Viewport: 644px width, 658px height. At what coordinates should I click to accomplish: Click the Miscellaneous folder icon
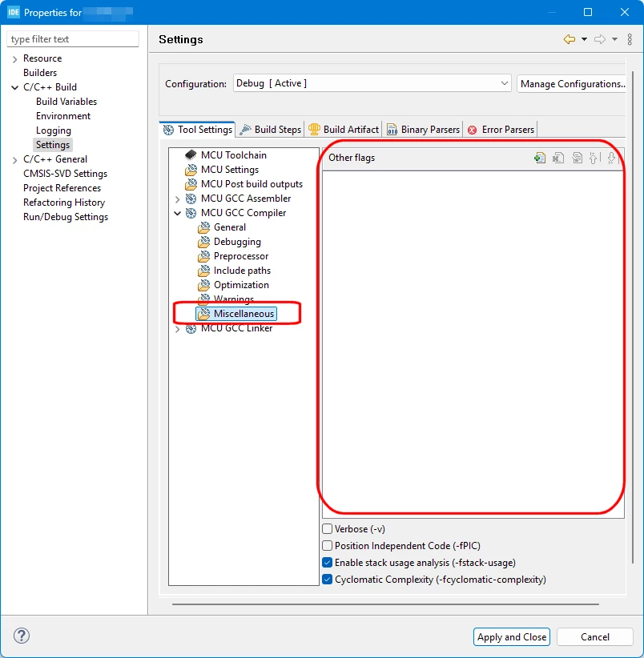203,314
